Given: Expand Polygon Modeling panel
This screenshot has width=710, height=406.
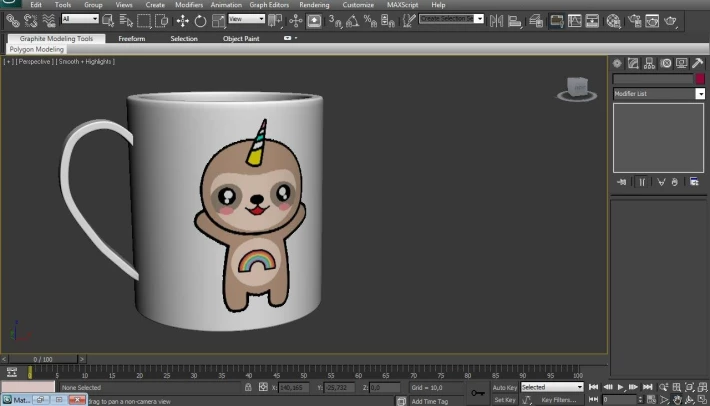Looking at the screenshot, I should point(37,49).
